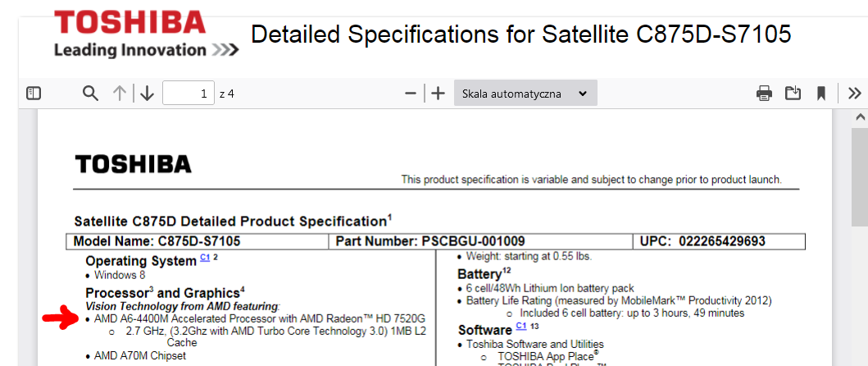Screen dimensions: 868x366
Task: Open the current view bookmark icon
Action: tap(821, 94)
